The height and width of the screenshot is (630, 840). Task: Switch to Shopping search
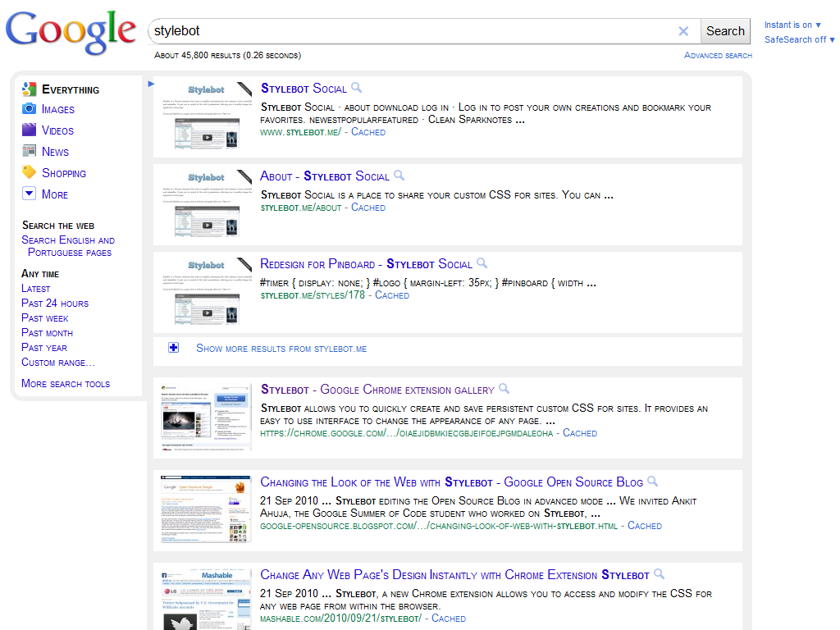[x=64, y=173]
